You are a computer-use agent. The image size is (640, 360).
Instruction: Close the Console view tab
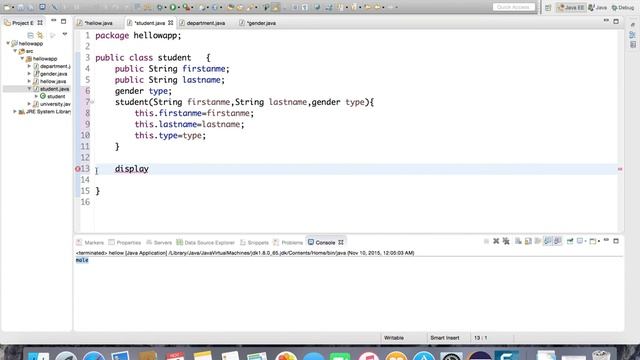coord(341,242)
